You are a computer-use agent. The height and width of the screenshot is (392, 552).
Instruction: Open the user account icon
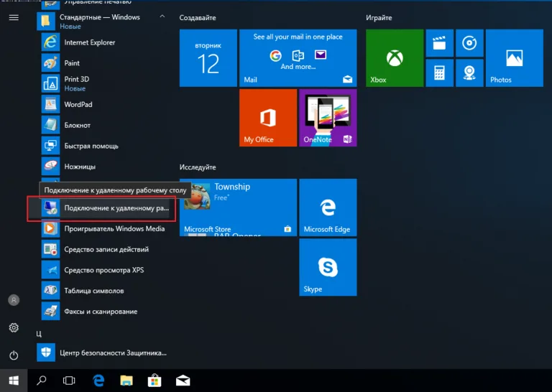pos(14,300)
